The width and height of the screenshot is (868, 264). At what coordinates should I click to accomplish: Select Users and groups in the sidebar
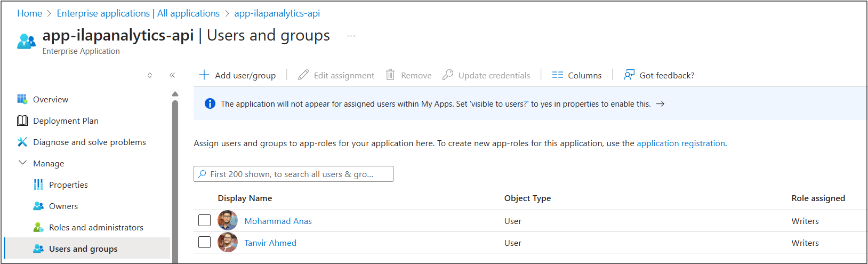click(x=86, y=249)
